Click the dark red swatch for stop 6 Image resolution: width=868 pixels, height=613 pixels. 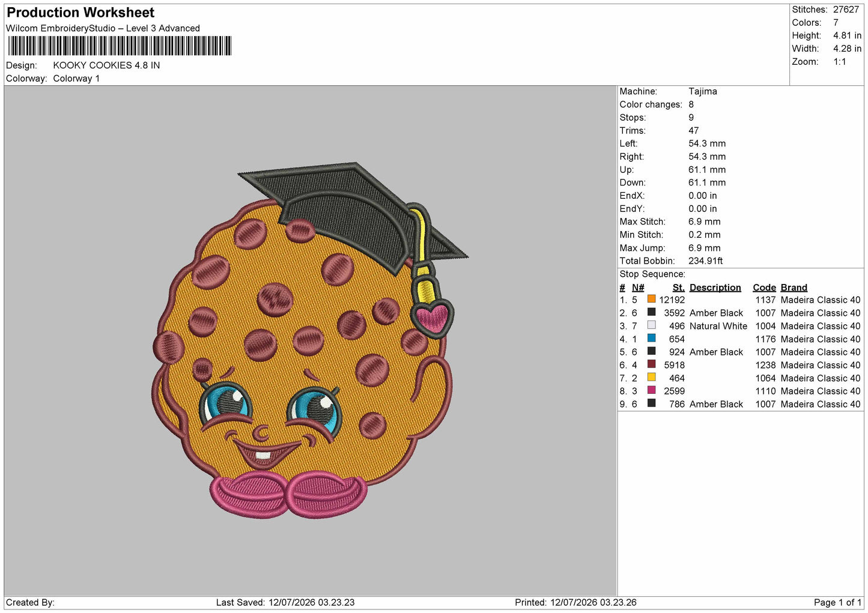point(651,364)
